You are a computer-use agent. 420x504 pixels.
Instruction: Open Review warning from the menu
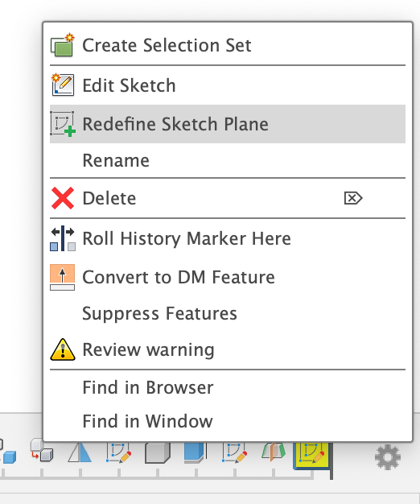coord(228,349)
